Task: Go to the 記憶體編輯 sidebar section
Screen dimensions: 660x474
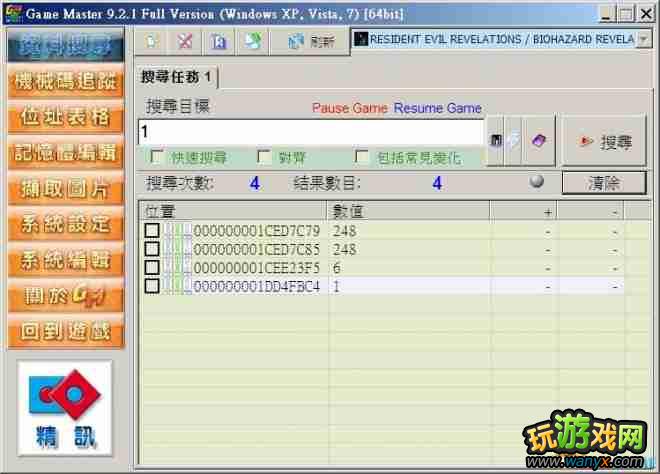Action: point(66,152)
